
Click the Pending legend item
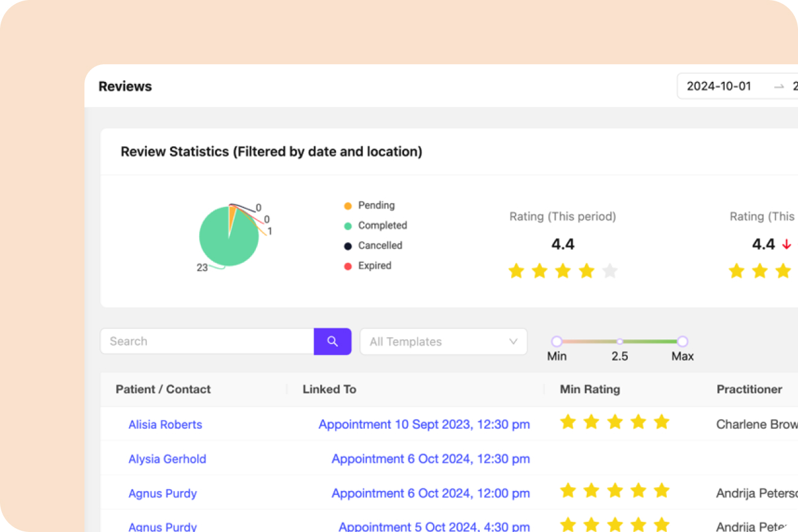click(x=369, y=205)
